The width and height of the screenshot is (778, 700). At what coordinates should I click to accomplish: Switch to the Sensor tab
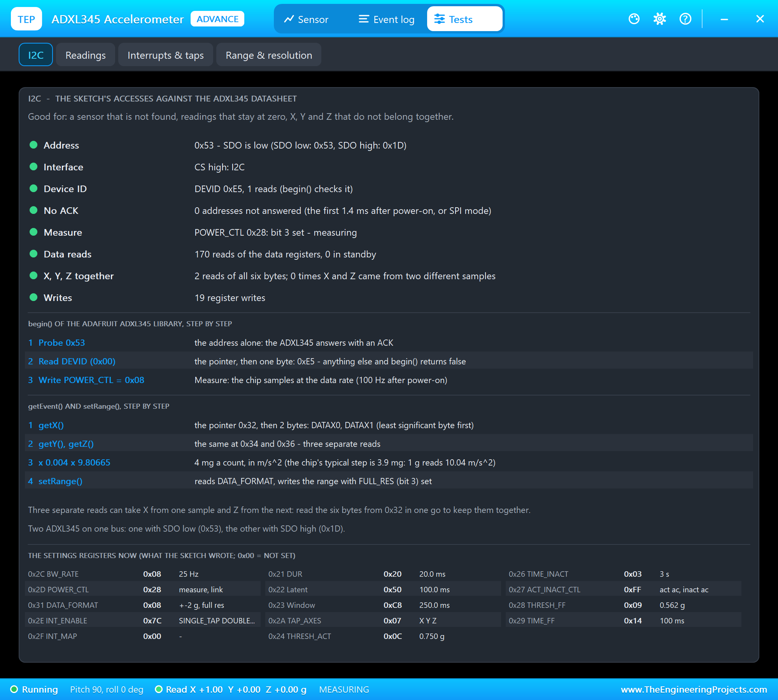coord(306,19)
